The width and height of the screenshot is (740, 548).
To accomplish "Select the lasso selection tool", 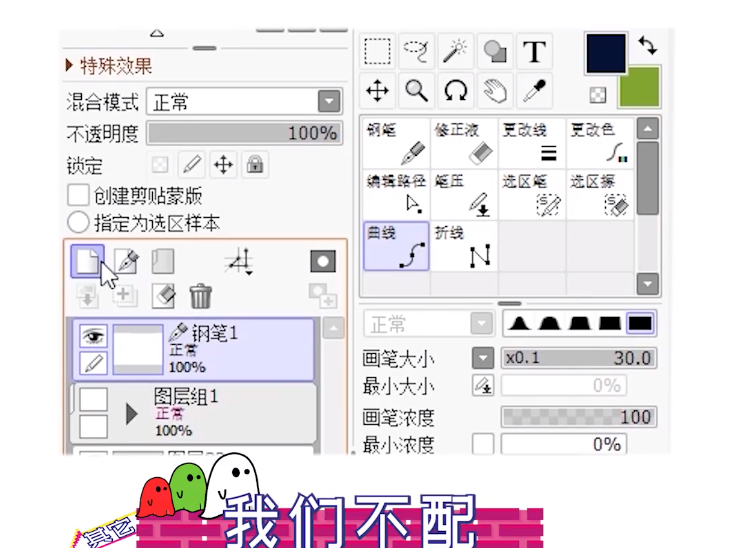I will point(416,51).
